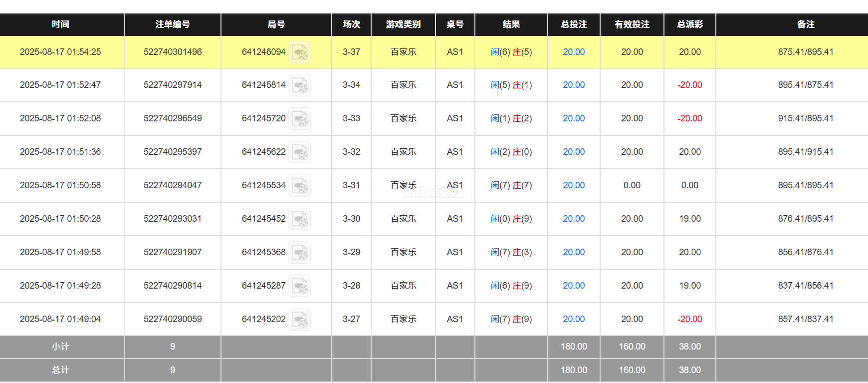The width and height of the screenshot is (868, 383).
Task: View replay icon for round 641245622
Action: (x=300, y=152)
